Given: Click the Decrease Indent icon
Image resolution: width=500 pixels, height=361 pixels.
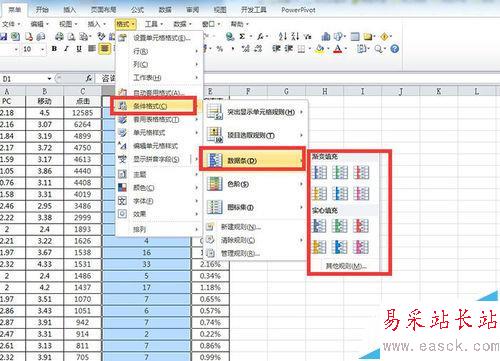Looking at the screenshot, I should [276, 49].
